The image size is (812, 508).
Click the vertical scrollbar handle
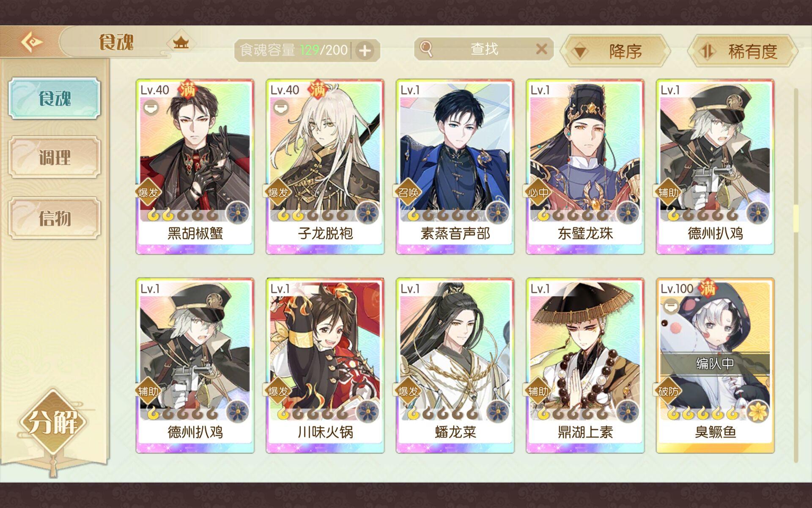[796, 218]
